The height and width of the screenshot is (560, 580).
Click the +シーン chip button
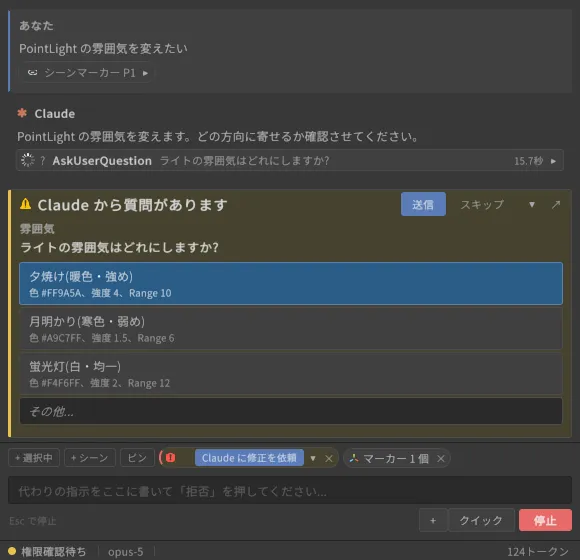pyautogui.click(x=90, y=458)
